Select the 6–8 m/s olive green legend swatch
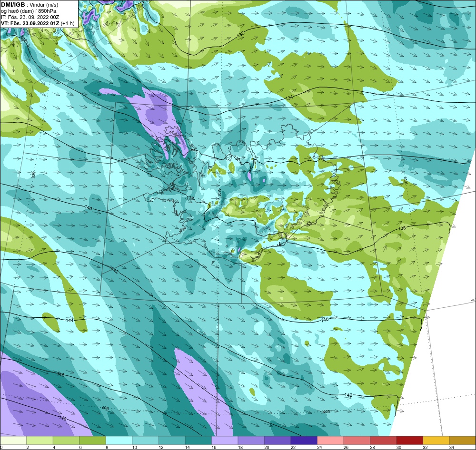The width and height of the screenshot is (476, 450). (x=93, y=440)
